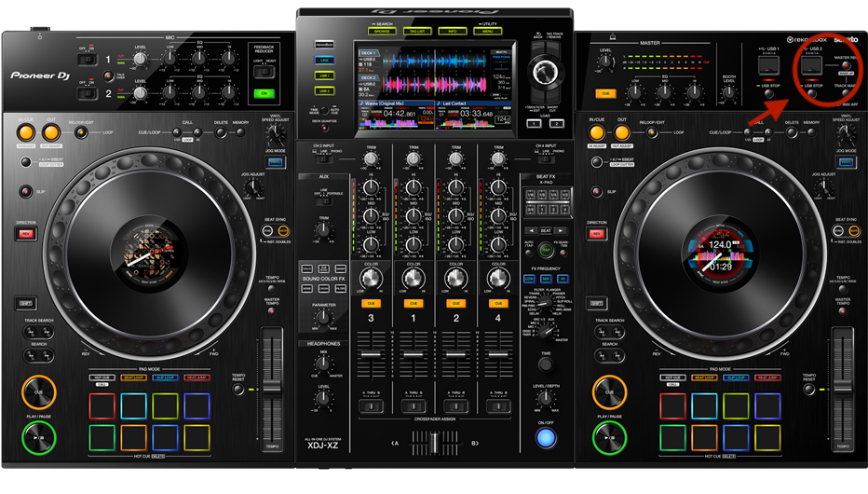868x494 pixels.
Task: Select the rekordbox source button
Action: (x=324, y=45)
